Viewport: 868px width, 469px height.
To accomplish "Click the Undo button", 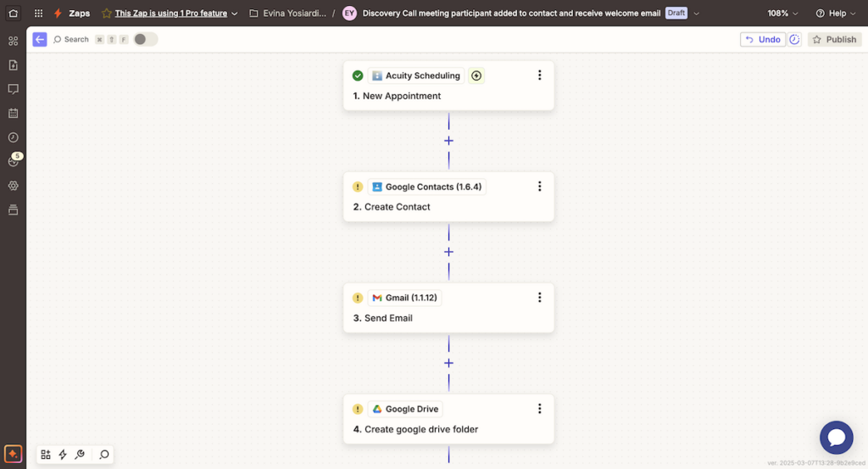I will click(763, 39).
